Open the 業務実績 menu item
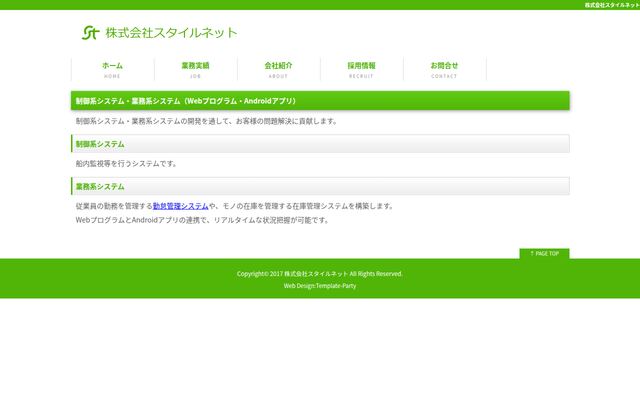The width and height of the screenshot is (640, 400). point(196,69)
